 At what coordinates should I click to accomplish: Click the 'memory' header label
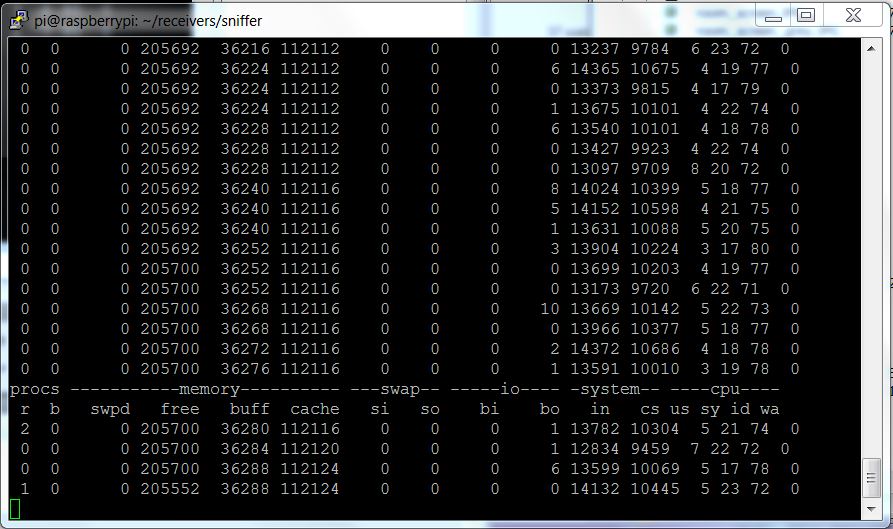[209, 389]
